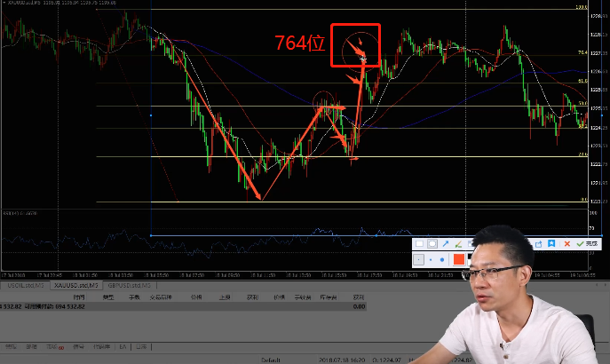This screenshot has height=364, width=610.
Task: Click the 23.6 Fibonacci level label
Action: pos(582,154)
